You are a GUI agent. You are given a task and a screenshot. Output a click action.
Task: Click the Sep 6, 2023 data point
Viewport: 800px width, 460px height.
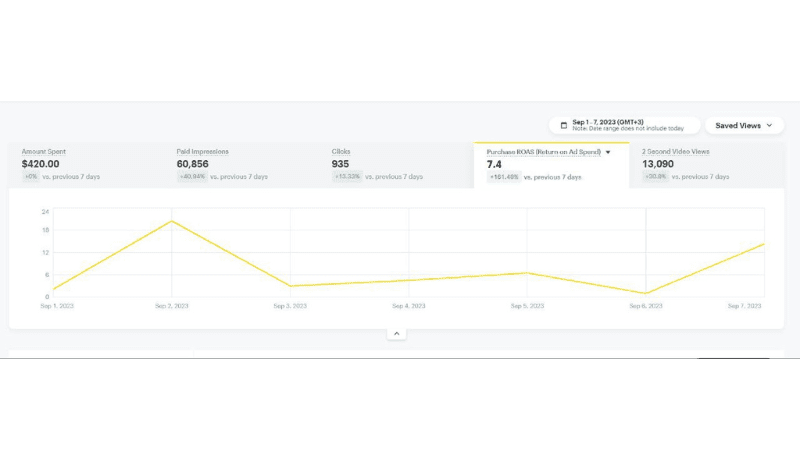tap(646, 293)
